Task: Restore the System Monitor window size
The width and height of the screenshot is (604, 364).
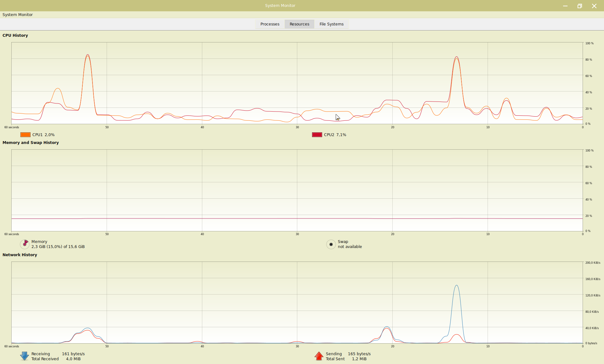Action: [x=580, y=6]
